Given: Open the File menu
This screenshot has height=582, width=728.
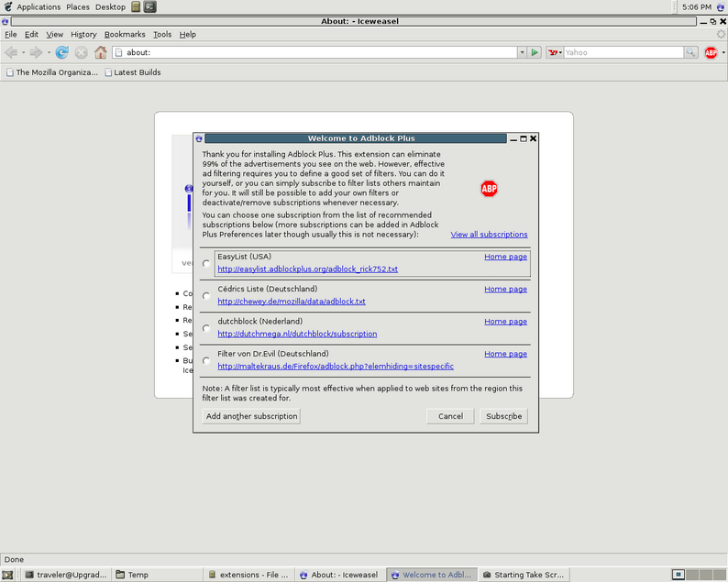Looking at the screenshot, I should pyautogui.click(x=11, y=34).
